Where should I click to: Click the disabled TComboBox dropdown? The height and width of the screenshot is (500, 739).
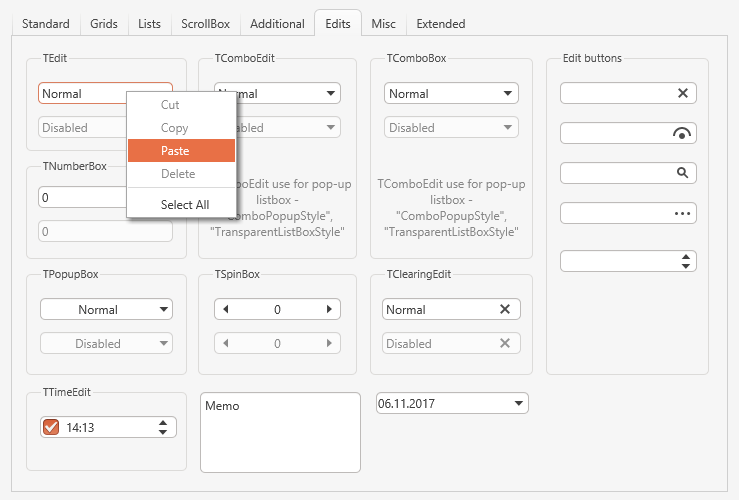point(451,127)
